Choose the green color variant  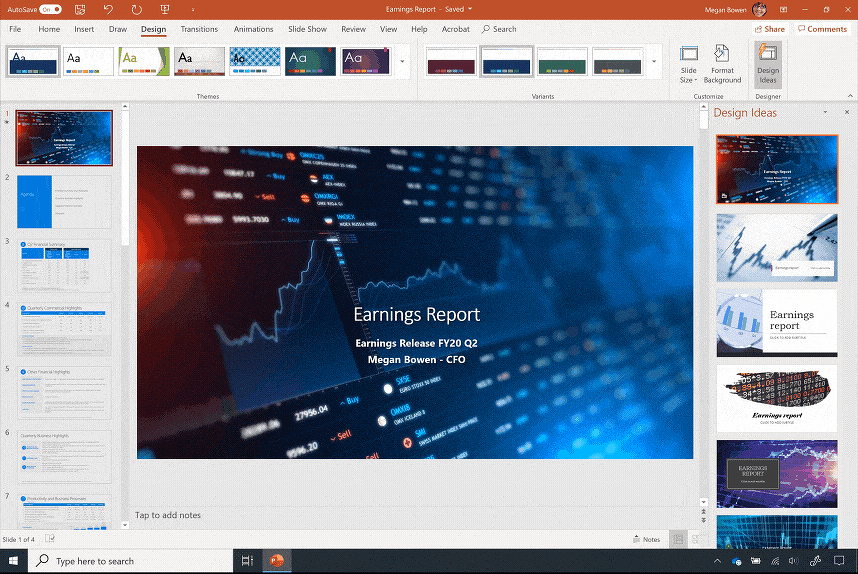562,61
